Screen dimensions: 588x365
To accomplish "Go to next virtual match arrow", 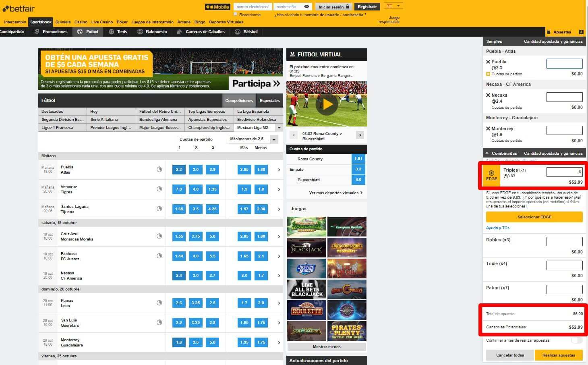I will pyautogui.click(x=360, y=135).
